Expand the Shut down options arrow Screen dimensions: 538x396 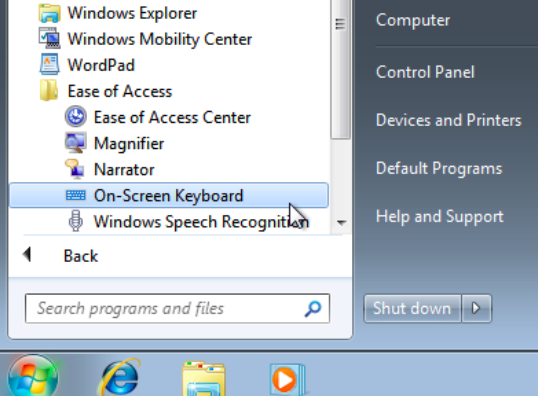pos(477,308)
